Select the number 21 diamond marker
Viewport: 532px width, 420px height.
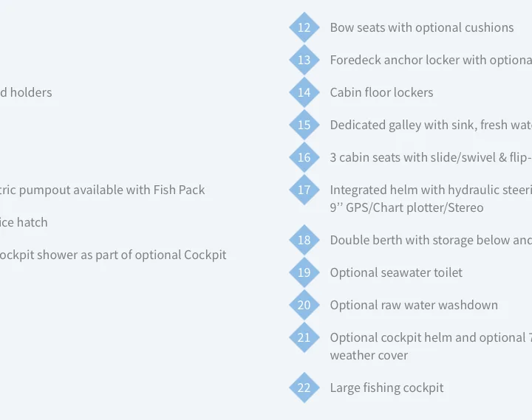(x=304, y=337)
